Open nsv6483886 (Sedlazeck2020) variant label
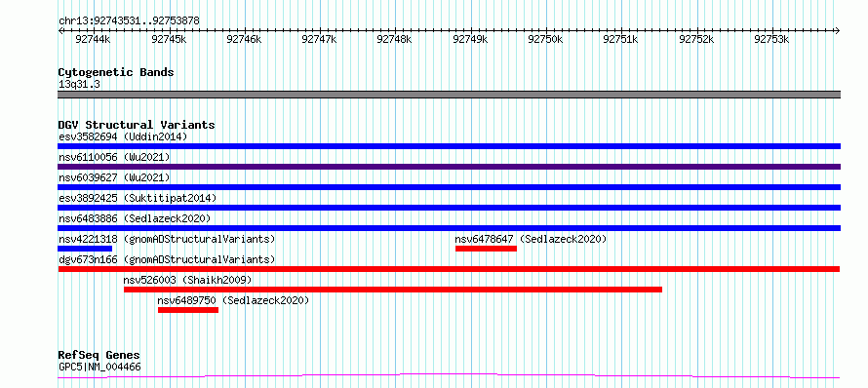Viewport: 868px width, 388px height. [x=135, y=218]
